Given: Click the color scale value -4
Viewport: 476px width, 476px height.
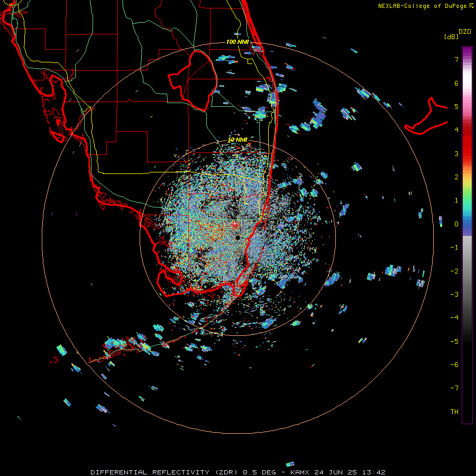Looking at the screenshot, I should (x=454, y=318).
